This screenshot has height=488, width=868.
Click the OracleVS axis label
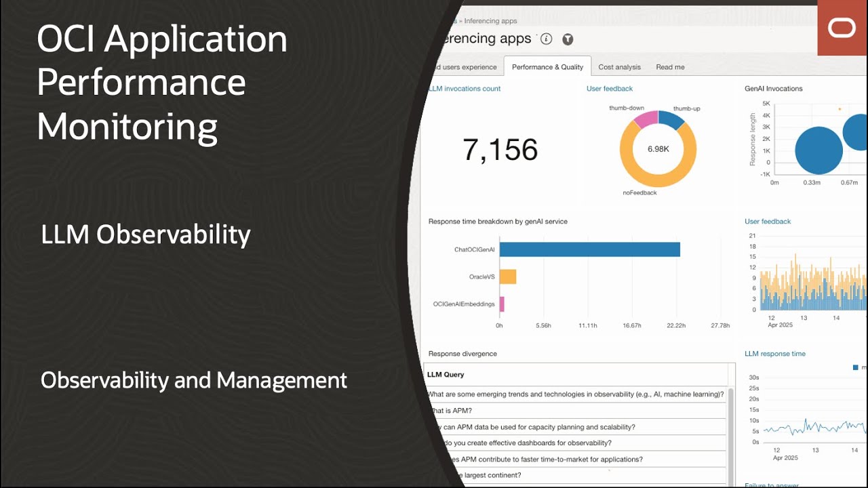point(482,277)
